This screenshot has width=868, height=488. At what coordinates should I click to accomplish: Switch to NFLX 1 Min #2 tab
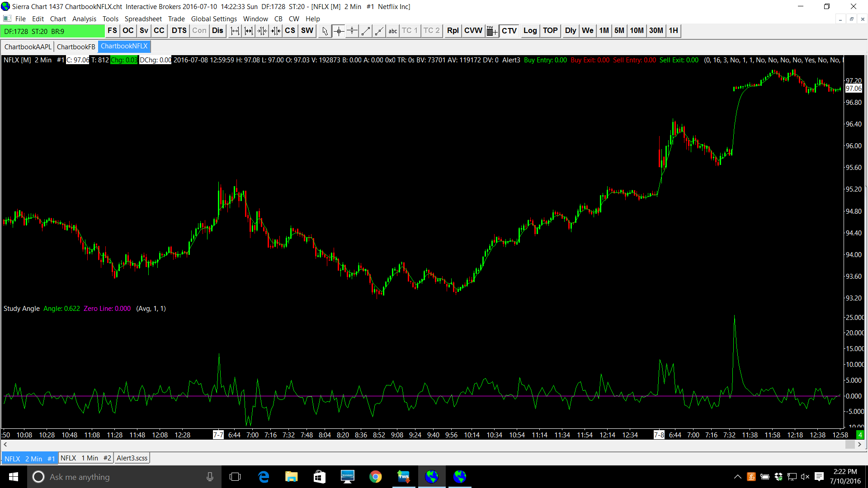click(x=86, y=458)
